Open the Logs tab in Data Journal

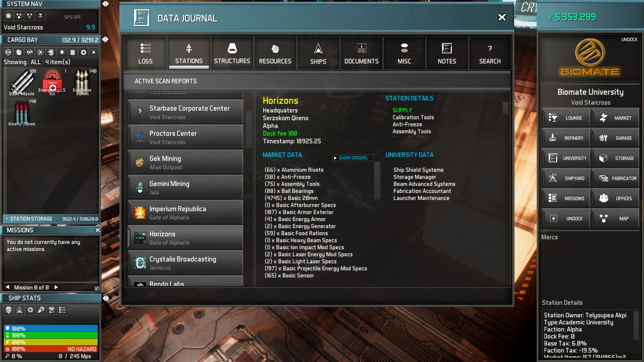(145, 53)
